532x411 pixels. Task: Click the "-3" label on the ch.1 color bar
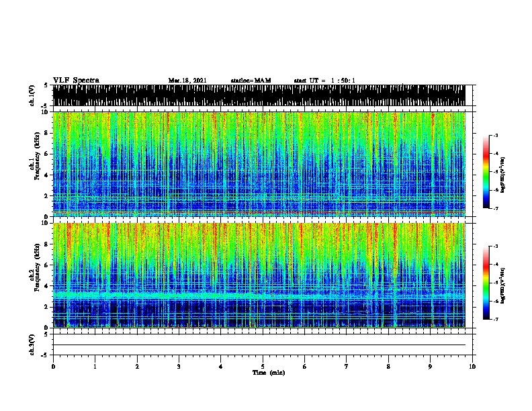tap(495, 135)
